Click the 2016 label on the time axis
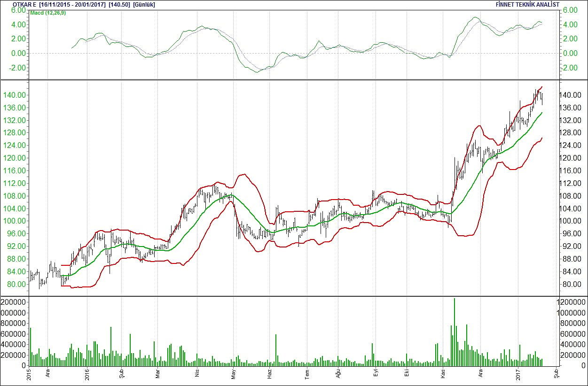Image resolution: width=588 pixels, height=386 pixels. (x=87, y=374)
